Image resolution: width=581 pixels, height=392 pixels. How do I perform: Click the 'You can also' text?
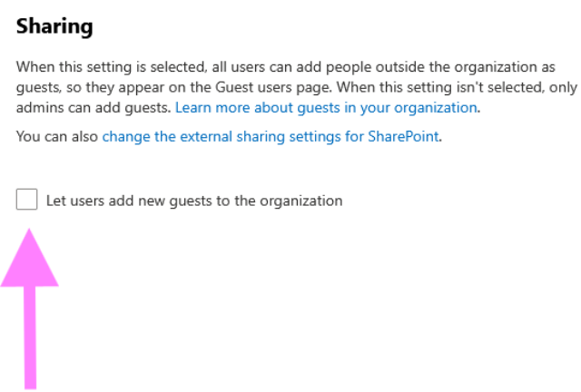(57, 137)
